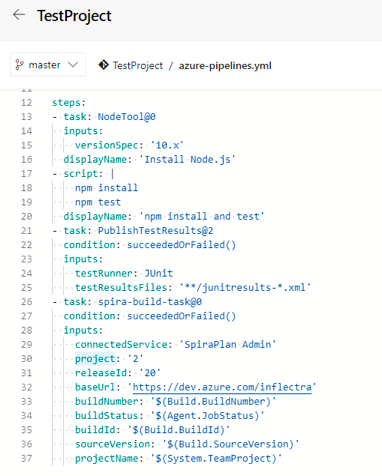The width and height of the screenshot is (382, 476).
Task: Click '$(Agent.JobStatus)' value
Action: click(207, 416)
